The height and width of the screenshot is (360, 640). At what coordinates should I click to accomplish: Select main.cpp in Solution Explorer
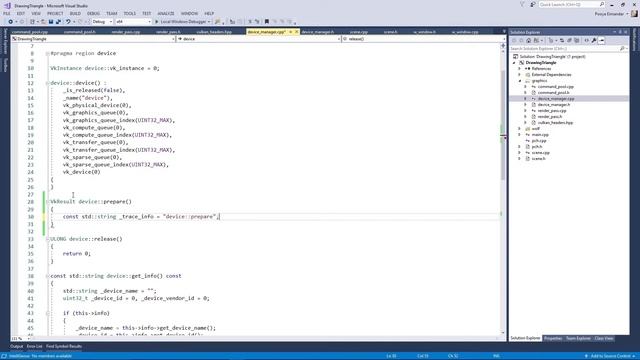(540, 135)
